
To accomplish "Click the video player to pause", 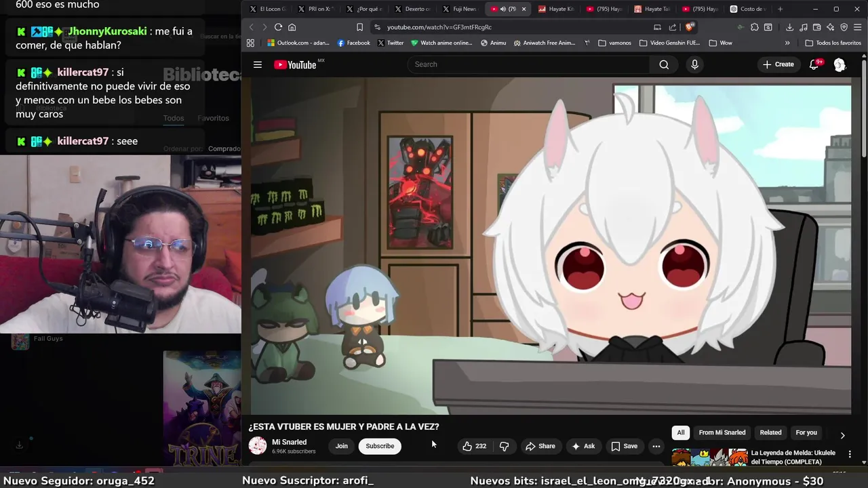I will (x=551, y=245).
